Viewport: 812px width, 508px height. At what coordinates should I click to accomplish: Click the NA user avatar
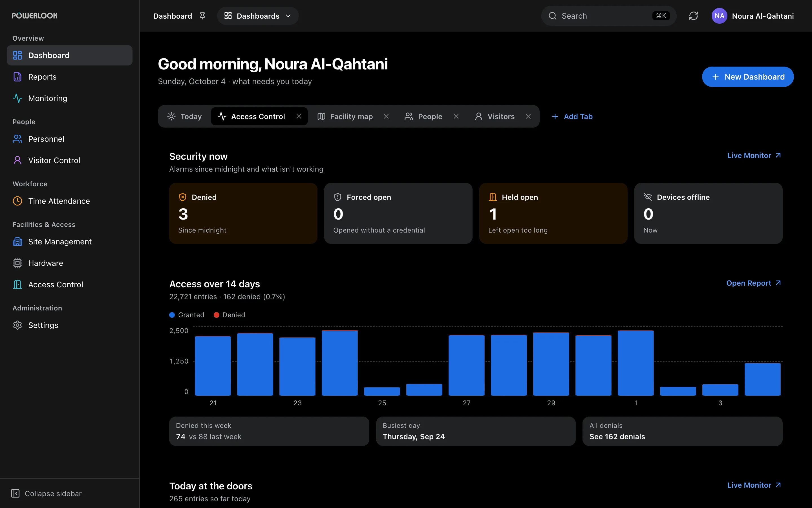pos(720,16)
